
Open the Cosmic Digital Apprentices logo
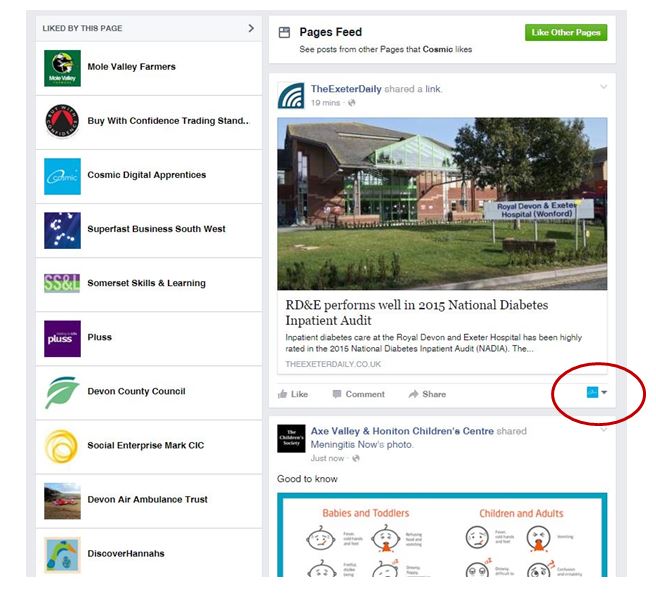click(62, 176)
